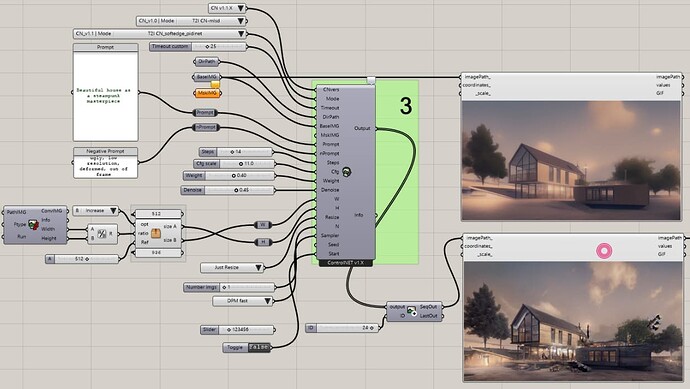
Task: Click the ControlNET component center icon
Action: [x=347, y=172]
